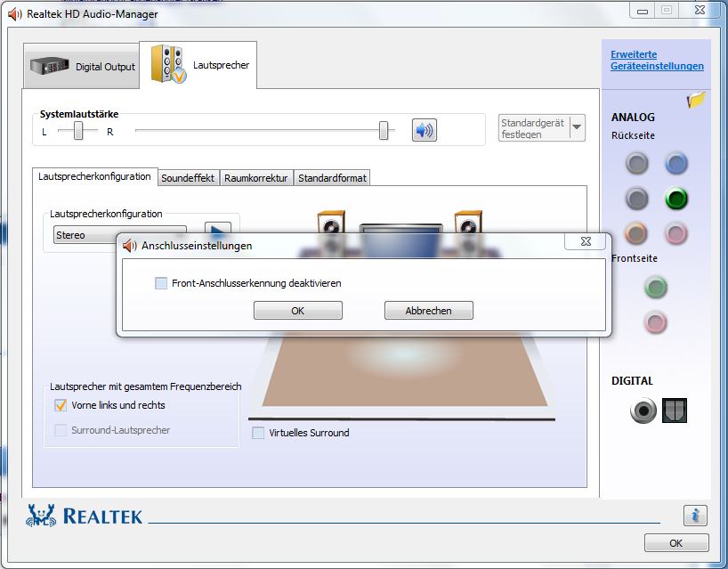Click the optical digital output connector

pos(674,410)
